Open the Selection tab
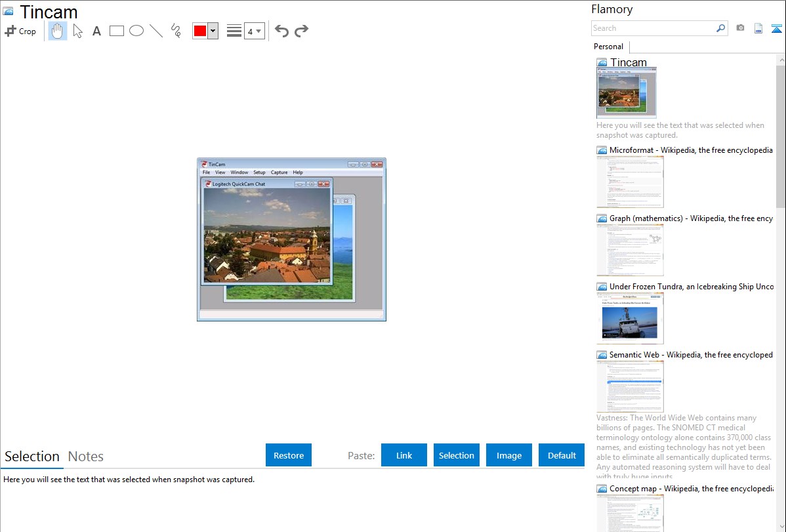786x532 pixels. 32,457
